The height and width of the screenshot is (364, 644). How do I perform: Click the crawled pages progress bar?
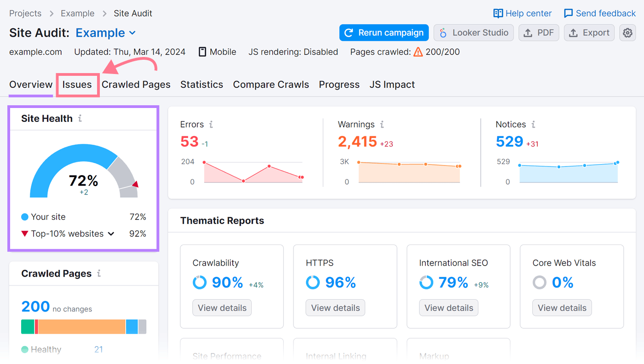(x=83, y=326)
